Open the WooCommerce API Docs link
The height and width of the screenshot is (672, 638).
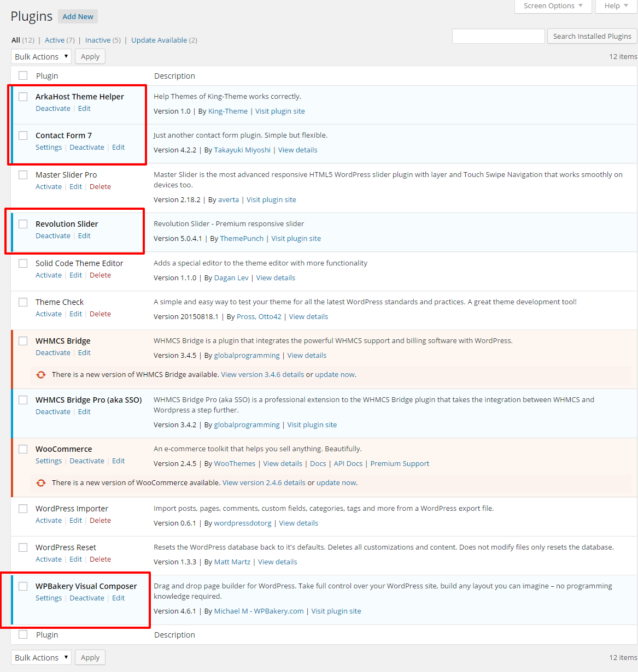[x=348, y=464]
